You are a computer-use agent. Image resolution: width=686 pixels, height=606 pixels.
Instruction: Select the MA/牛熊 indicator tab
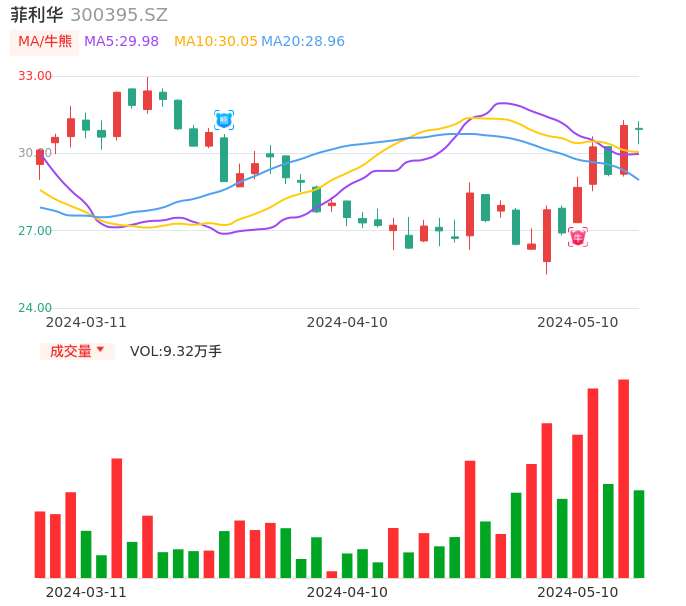point(44,41)
